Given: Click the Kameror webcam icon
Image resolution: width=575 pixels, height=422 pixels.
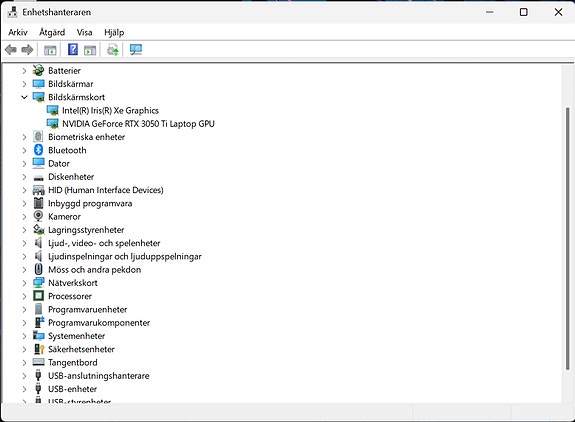Looking at the screenshot, I should (38, 216).
